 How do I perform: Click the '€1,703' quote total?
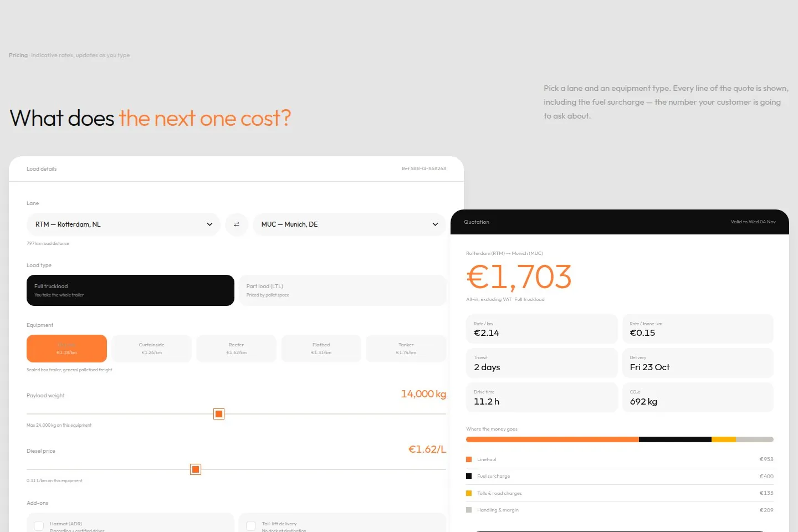(519, 277)
